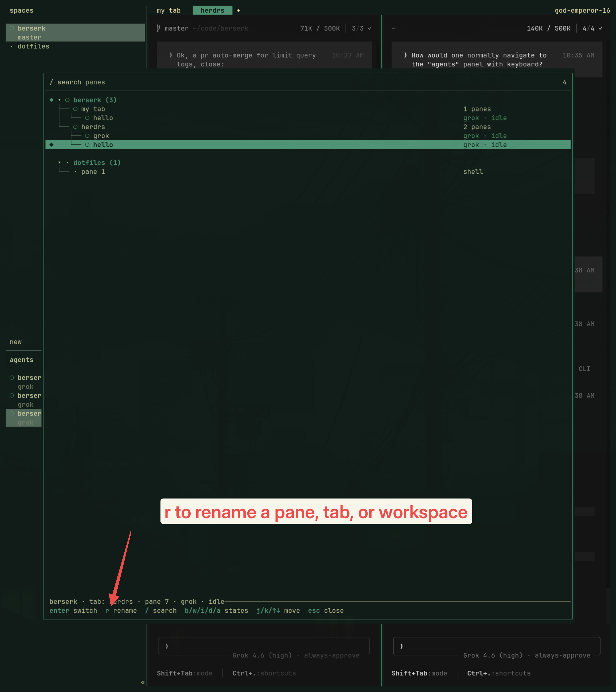Click 'Ctrl+.:shortcuts' in the left pane
The height and width of the screenshot is (692, 616).
(x=264, y=673)
